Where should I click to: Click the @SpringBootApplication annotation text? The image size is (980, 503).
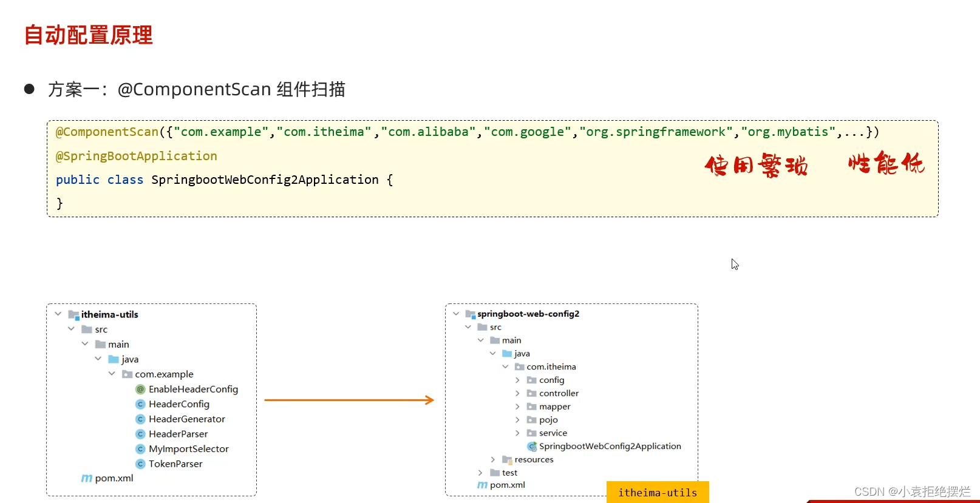tap(137, 156)
